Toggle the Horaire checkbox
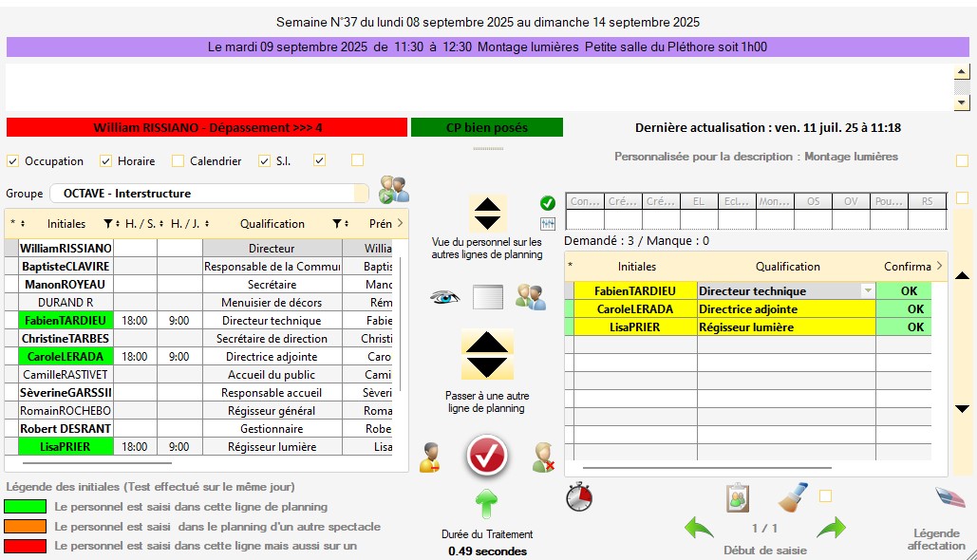 106,161
